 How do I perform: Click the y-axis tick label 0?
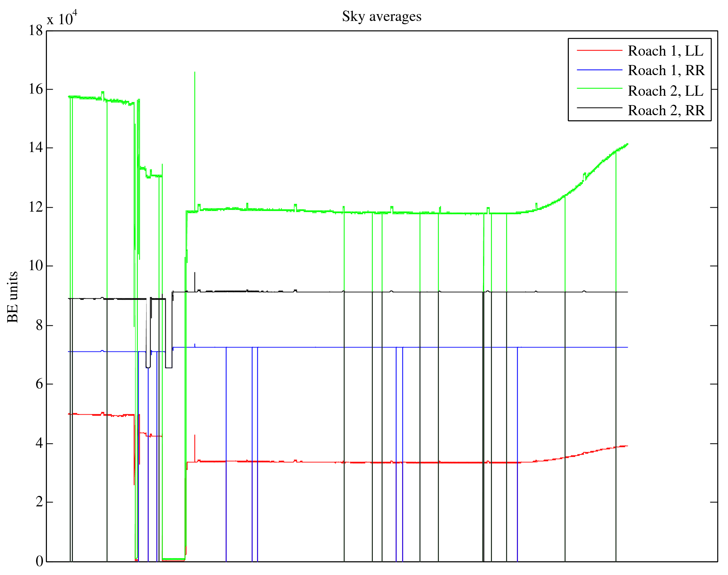(x=39, y=561)
